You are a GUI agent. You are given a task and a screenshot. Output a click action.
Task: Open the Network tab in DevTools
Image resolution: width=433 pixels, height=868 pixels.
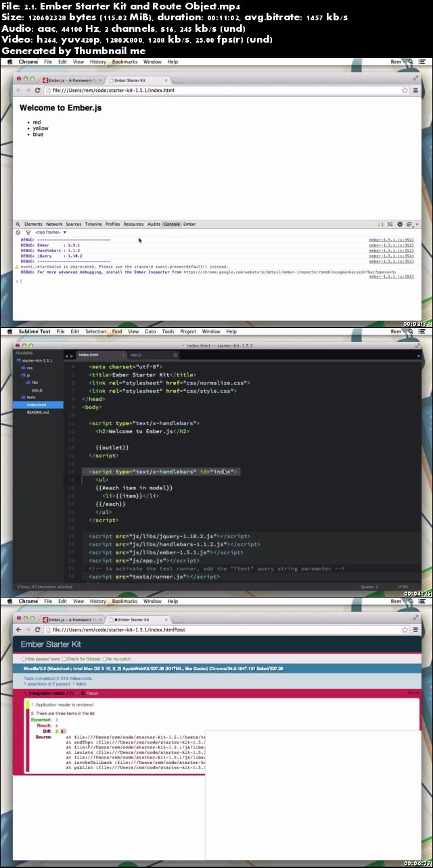(x=54, y=224)
